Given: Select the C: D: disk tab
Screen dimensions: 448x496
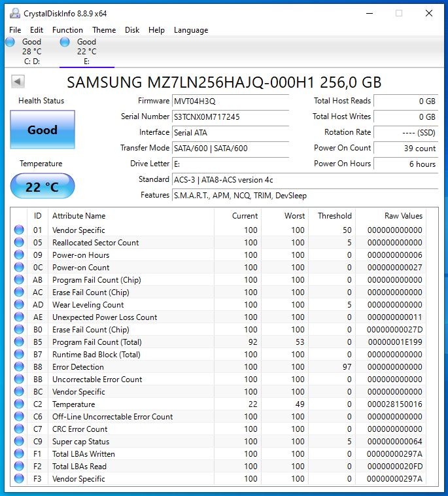Looking at the screenshot, I should tap(31, 52).
